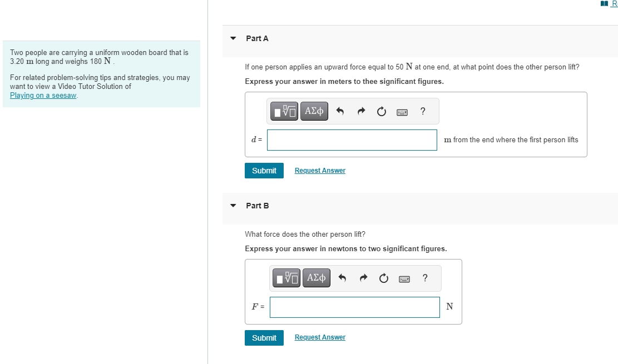Open the Greek symbols ΑΣφ menu in Part A

point(314,111)
